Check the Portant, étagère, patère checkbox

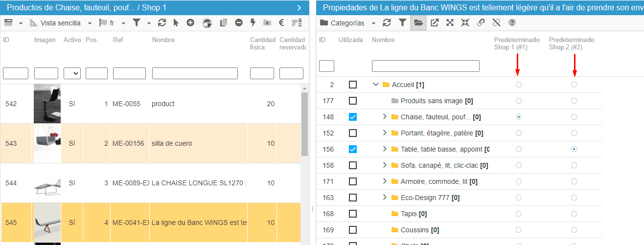[353, 133]
